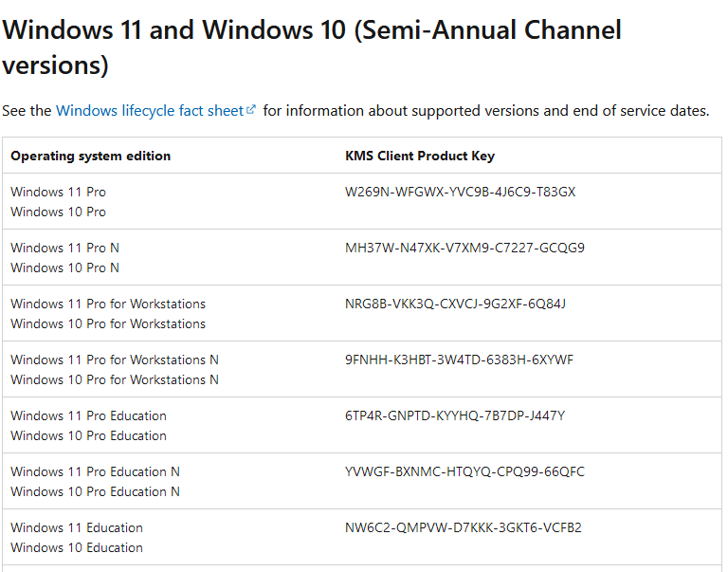Click the 6TP4R-GNPTD Pro Education key

[455, 415]
